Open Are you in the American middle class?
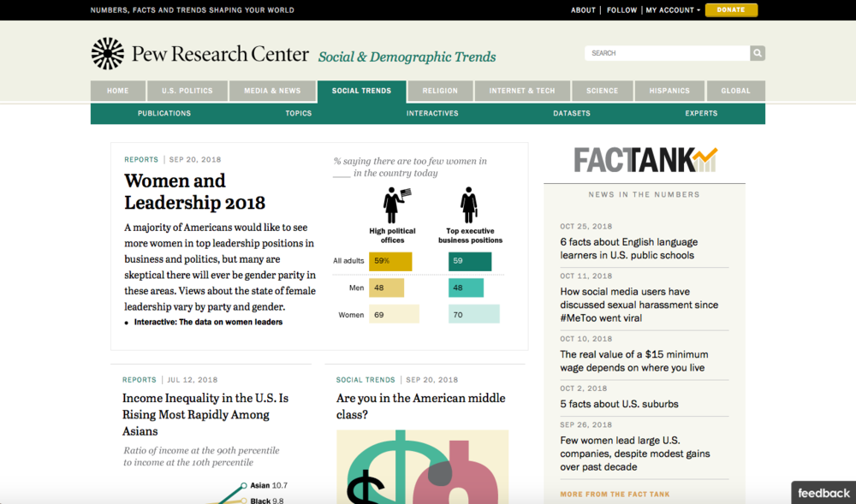This screenshot has width=856, height=504. [x=421, y=406]
